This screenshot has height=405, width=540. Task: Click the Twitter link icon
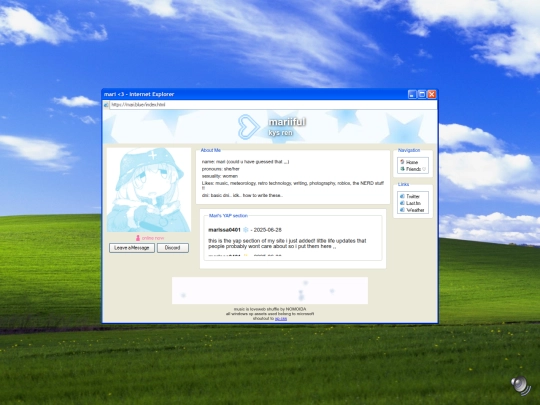[402, 196]
